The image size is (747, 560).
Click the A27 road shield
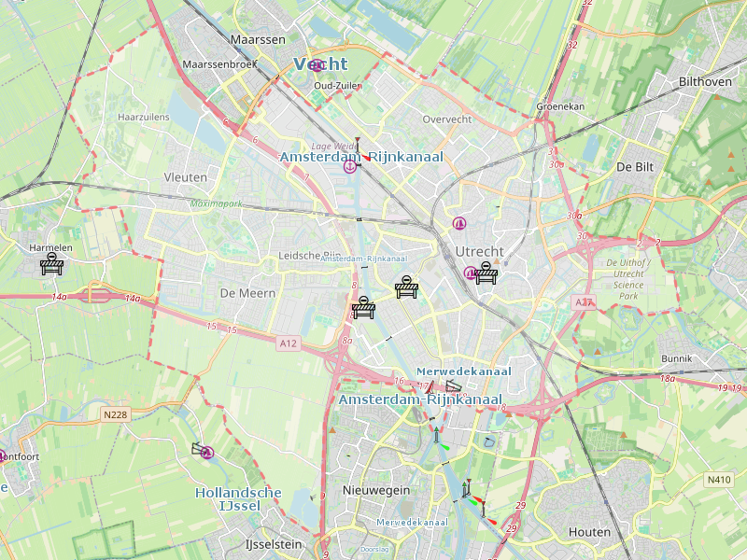[584, 302]
